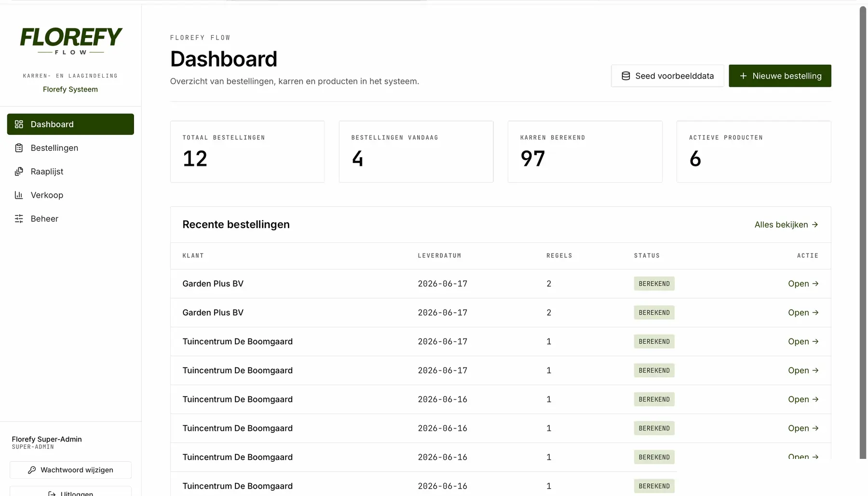Follow the Alles bekijken link
The height and width of the screenshot is (496, 868).
pyautogui.click(x=786, y=225)
